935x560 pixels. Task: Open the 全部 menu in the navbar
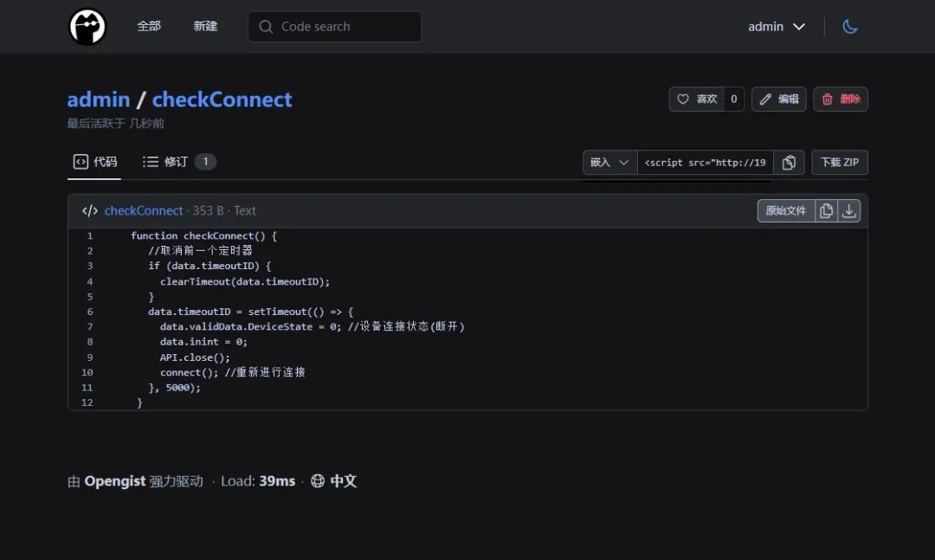pyautogui.click(x=149, y=27)
